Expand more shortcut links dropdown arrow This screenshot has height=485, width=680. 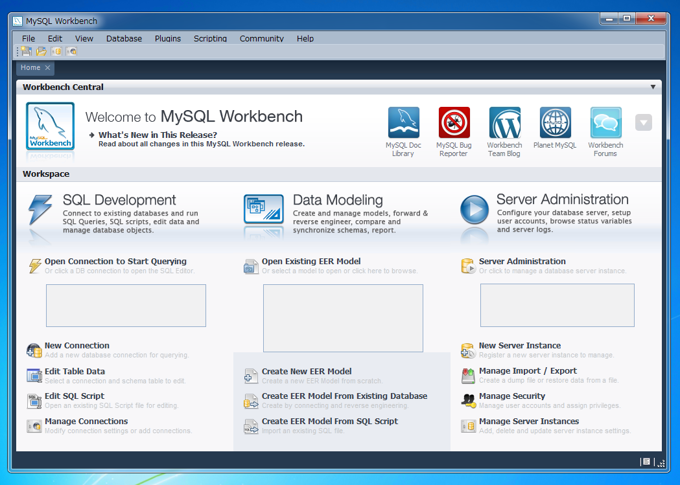click(x=644, y=123)
